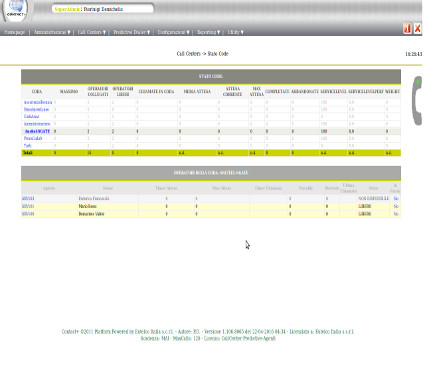Click the red X logout icon
The image size is (425, 367).
(x=417, y=29)
